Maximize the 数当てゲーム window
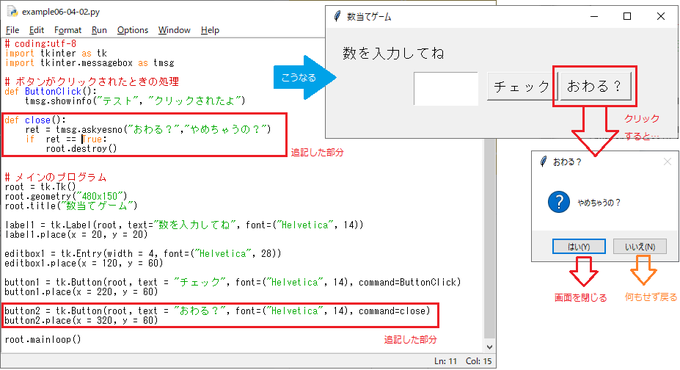680x370 pixels. pyautogui.click(x=627, y=16)
